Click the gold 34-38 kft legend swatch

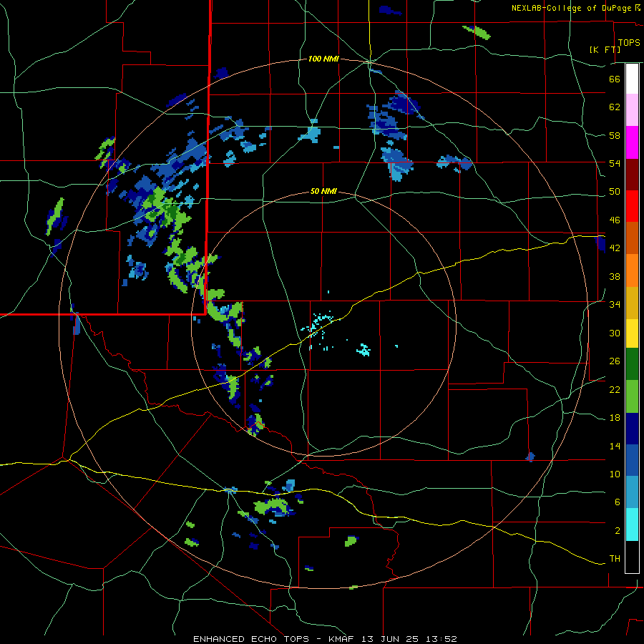coord(632,303)
